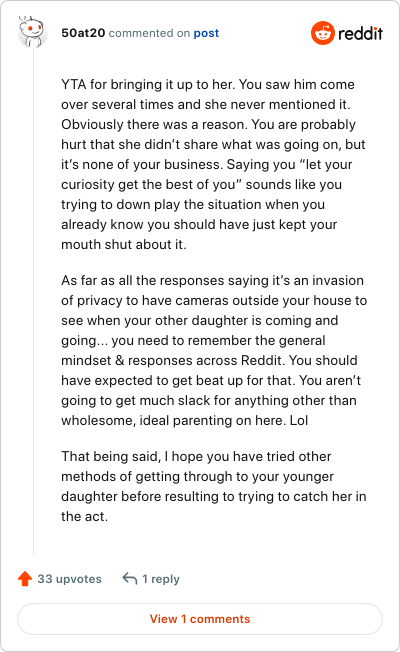Click the paragraph starting "That being said"
This screenshot has height=652, width=400.
(x=214, y=486)
